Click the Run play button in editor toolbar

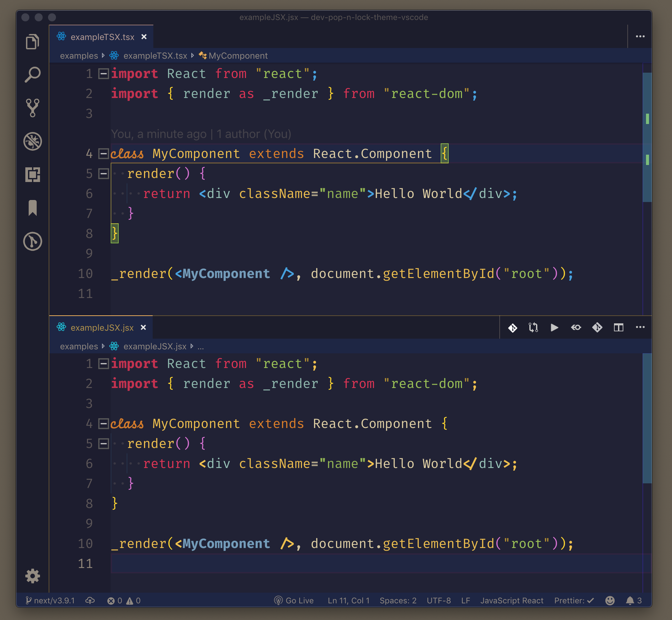[x=554, y=327]
